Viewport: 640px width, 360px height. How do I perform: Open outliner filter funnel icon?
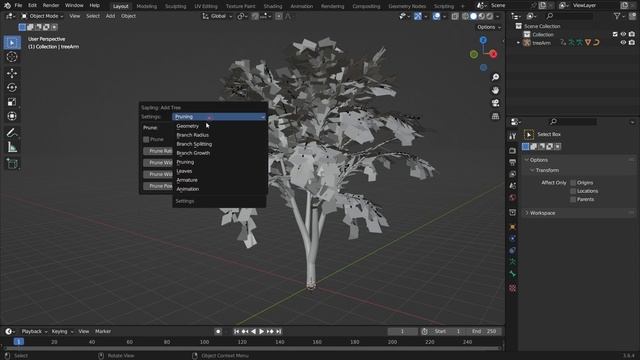pos(617,16)
